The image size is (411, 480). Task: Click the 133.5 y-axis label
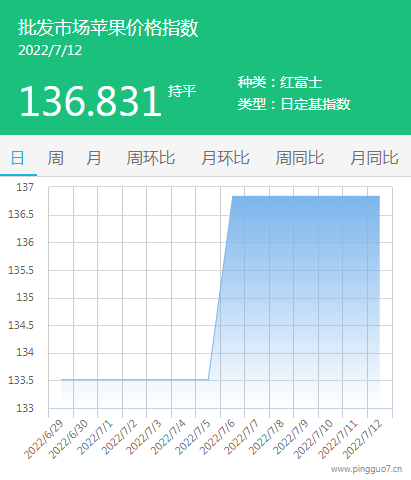tap(21, 380)
